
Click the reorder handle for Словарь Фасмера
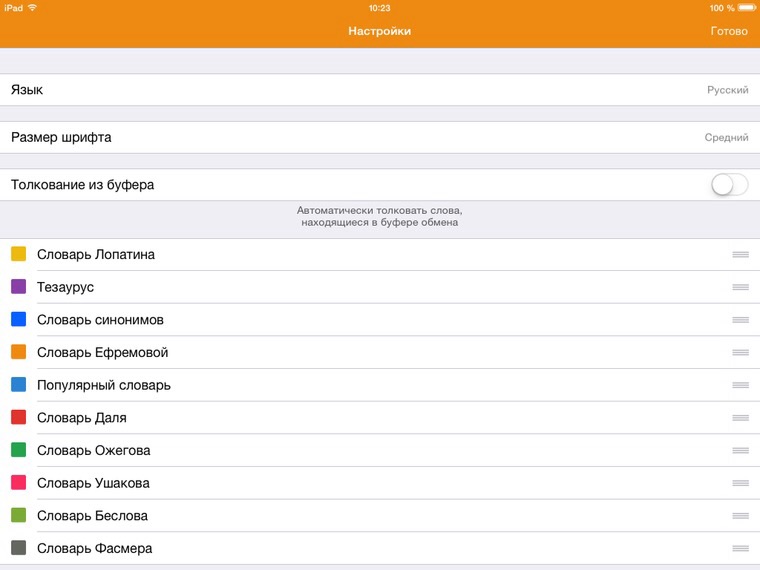pos(741,548)
